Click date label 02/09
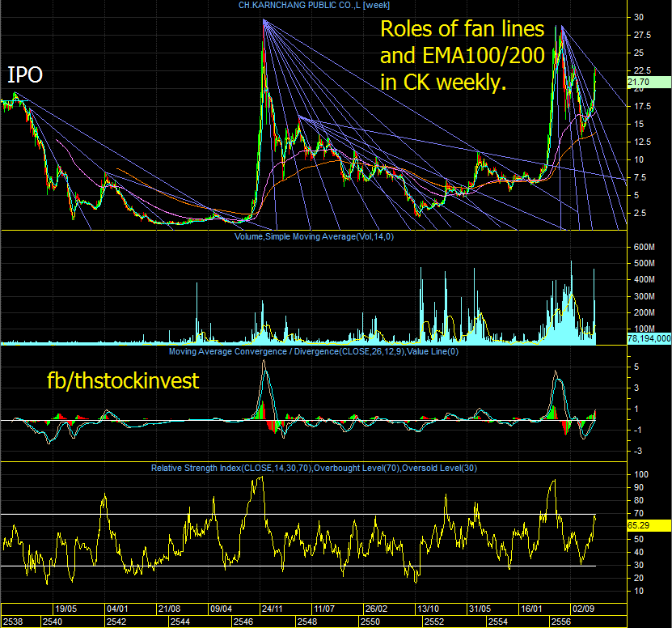 point(583,609)
